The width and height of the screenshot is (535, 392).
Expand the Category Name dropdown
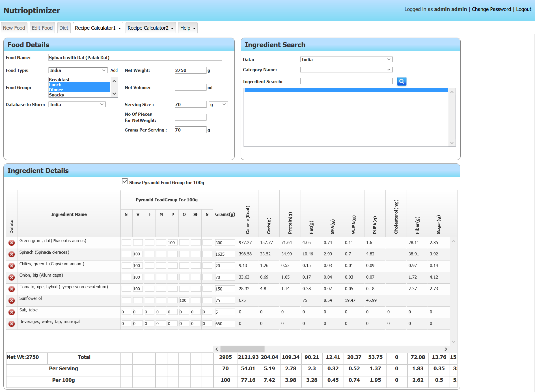pos(346,70)
